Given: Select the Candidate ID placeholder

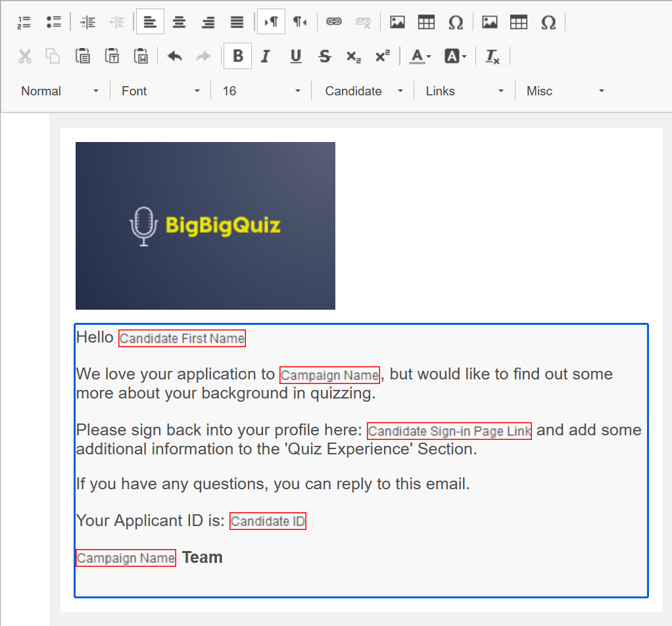Looking at the screenshot, I should (268, 521).
